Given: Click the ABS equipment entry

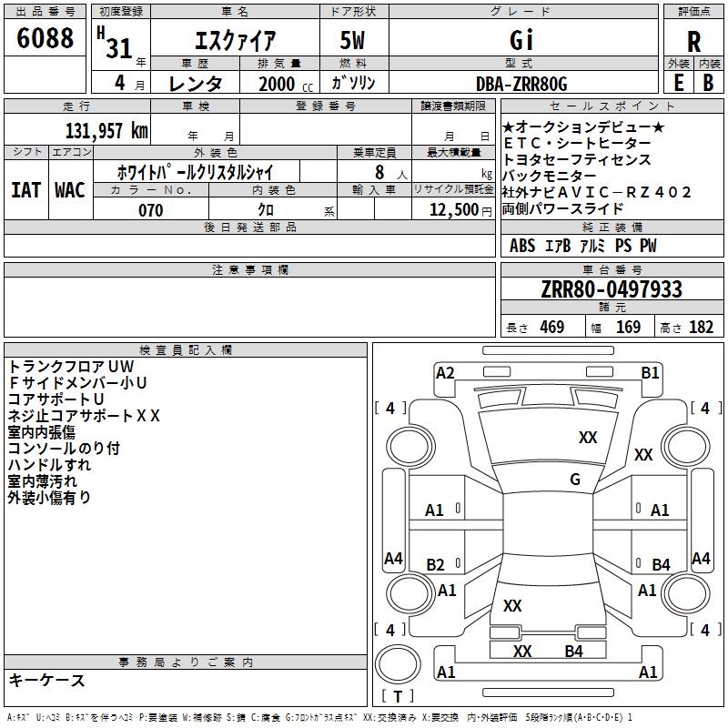Looking at the screenshot, I should click(x=522, y=245).
